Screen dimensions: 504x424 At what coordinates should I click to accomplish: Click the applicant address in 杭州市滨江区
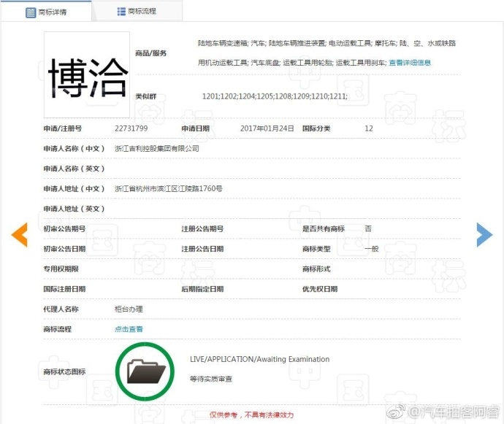169,188
